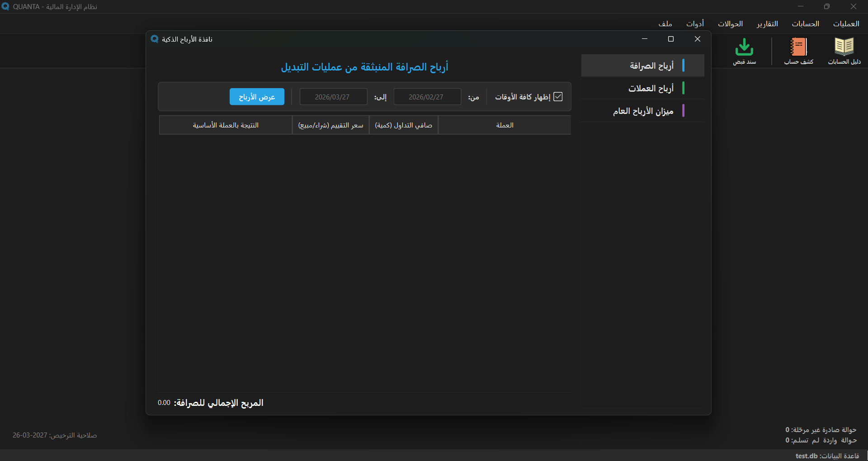The image size is (868, 461).
Task: Toggle the إظهار كافة الأوقات checkbox
Action: 558,97
